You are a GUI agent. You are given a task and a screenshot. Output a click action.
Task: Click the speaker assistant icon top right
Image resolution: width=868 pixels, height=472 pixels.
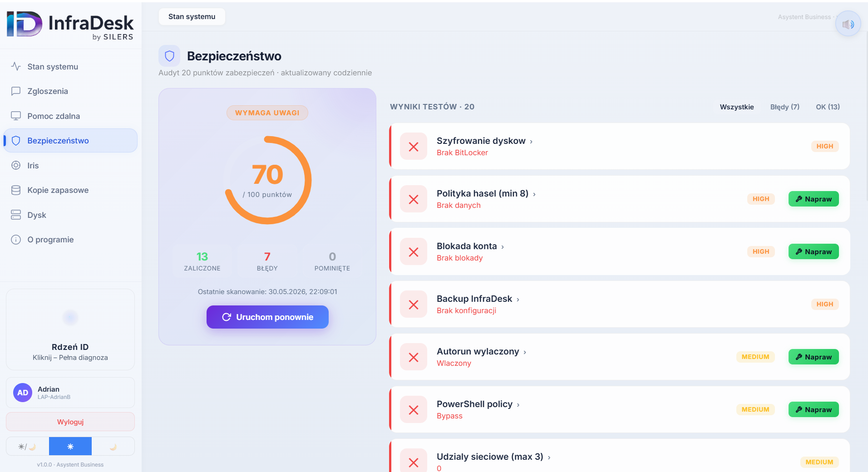pyautogui.click(x=848, y=24)
